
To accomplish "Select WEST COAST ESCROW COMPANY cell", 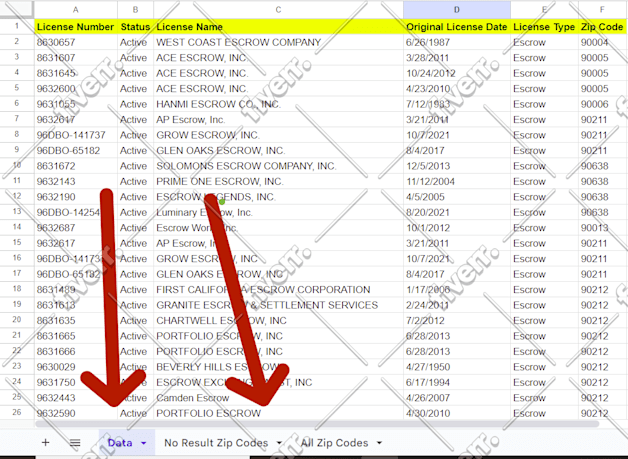I will (278, 42).
